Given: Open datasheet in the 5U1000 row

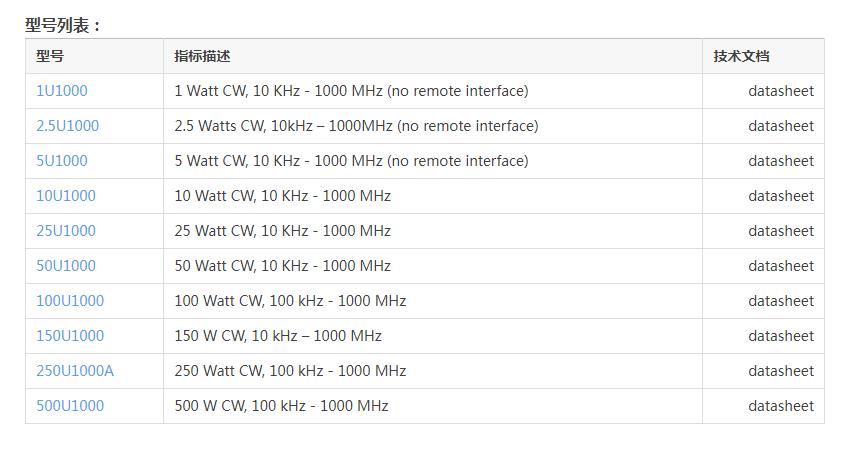Looking at the screenshot, I should click(781, 161).
